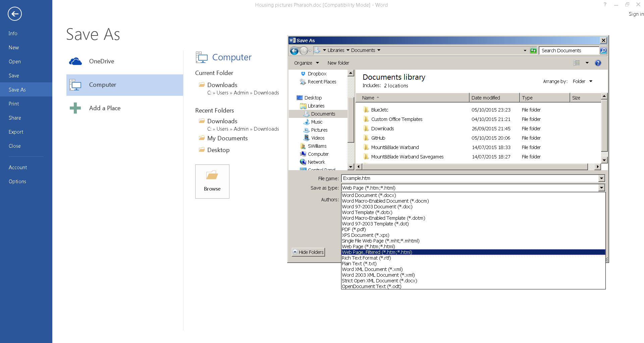Choose Web Page, Filtered file type

pyautogui.click(x=473, y=252)
